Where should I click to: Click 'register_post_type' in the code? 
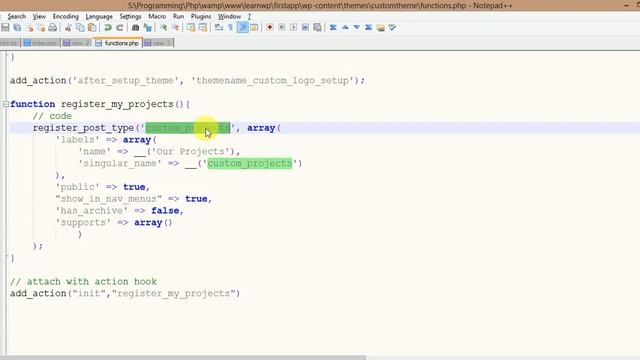click(x=83, y=128)
